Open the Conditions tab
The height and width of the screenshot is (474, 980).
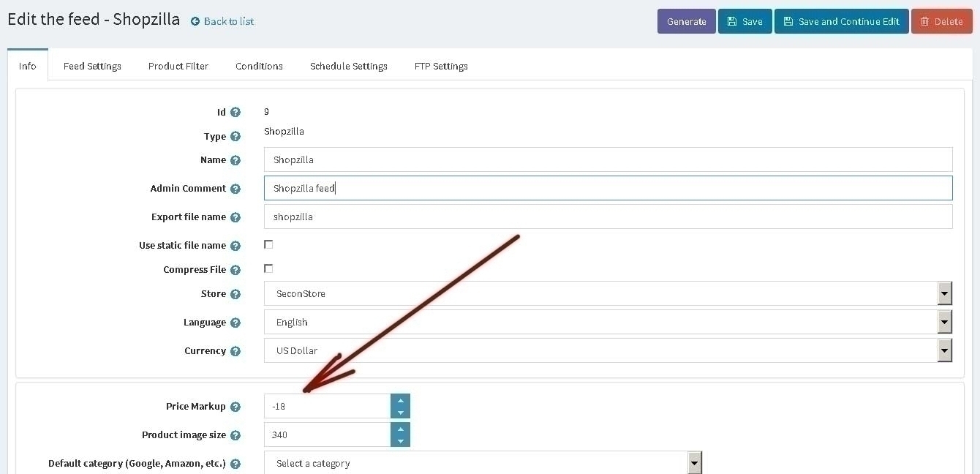(x=259, y=66)
